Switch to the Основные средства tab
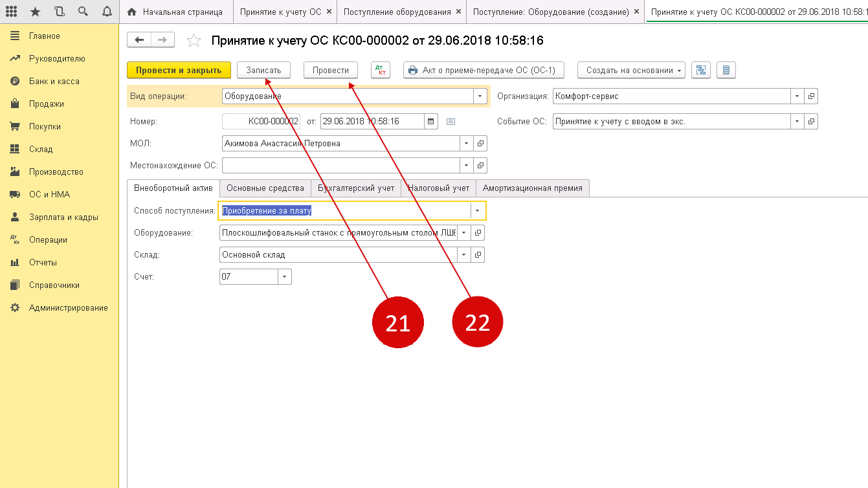Screen dimensions: 868x488 265,188
